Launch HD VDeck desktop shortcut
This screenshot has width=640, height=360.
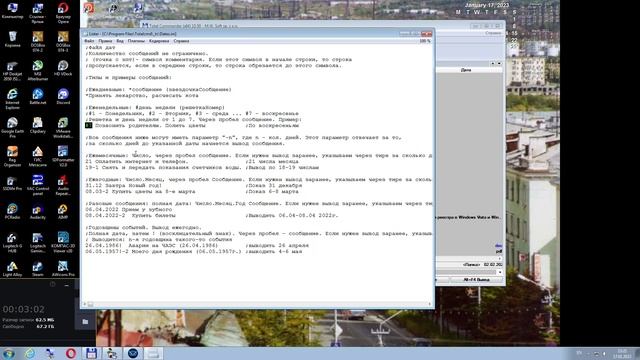coord(63,69)
